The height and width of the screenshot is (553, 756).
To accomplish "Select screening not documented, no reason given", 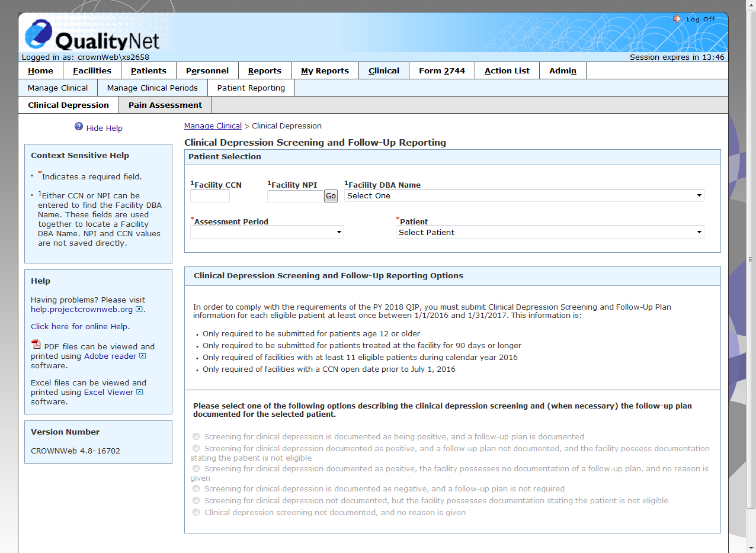I will point(196,512).
